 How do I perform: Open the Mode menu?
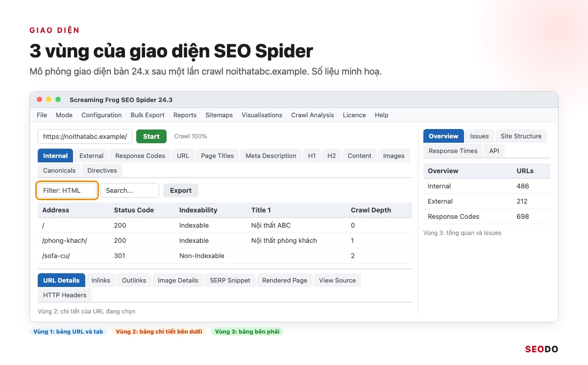tap(64, 115)
